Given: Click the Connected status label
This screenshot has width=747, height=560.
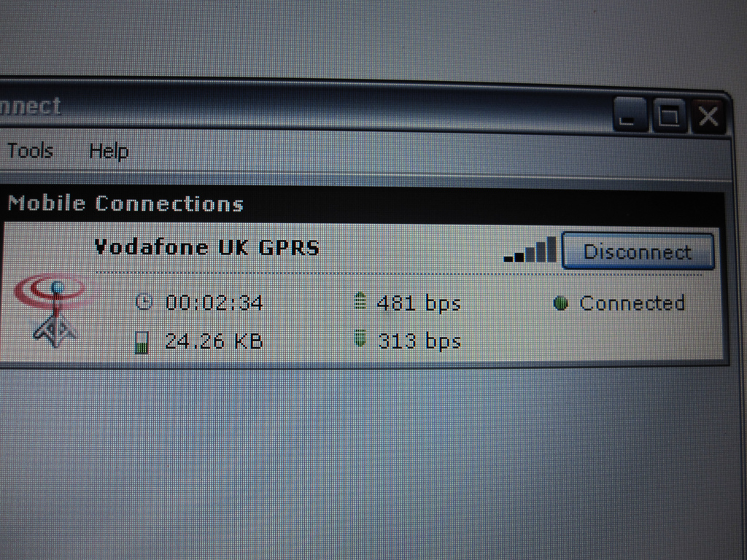Looking at the screenshot, I should tap(632, 303).
